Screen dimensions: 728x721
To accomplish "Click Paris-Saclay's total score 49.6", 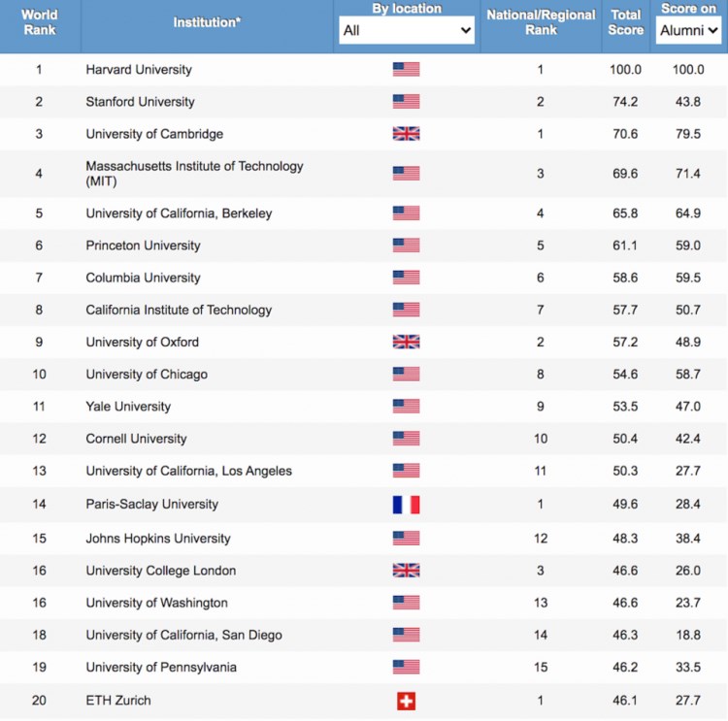I will (x=625, y=505).
